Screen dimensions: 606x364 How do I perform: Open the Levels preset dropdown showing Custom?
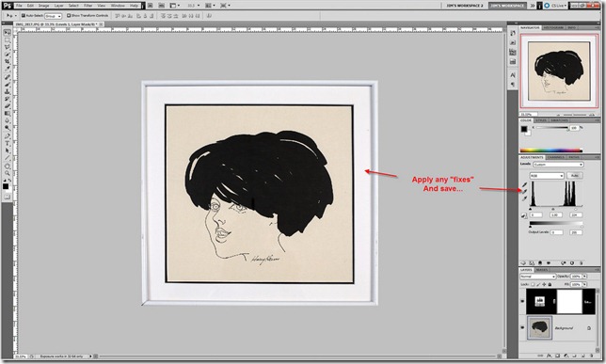tap(558, 165)
